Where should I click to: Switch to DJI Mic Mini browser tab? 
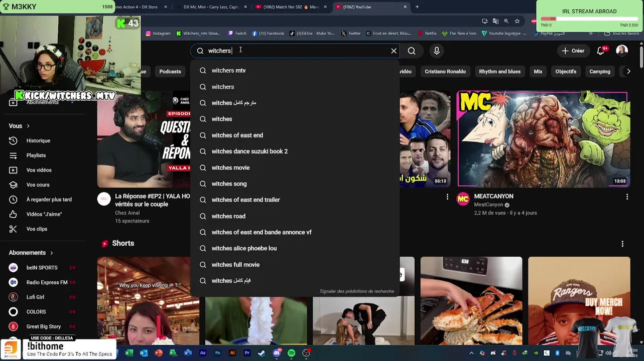pyautogui.click(x=211, y=7)
